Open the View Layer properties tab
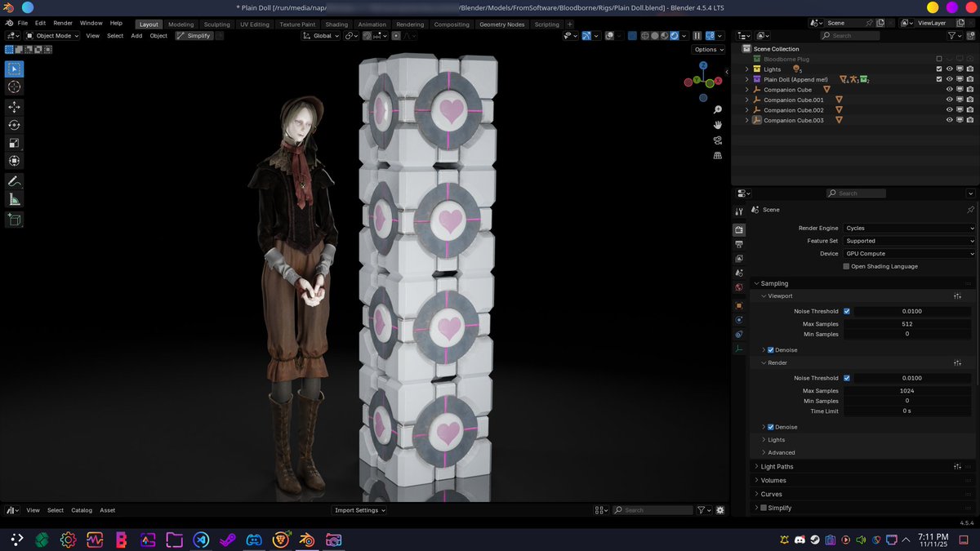 [739, 259]
